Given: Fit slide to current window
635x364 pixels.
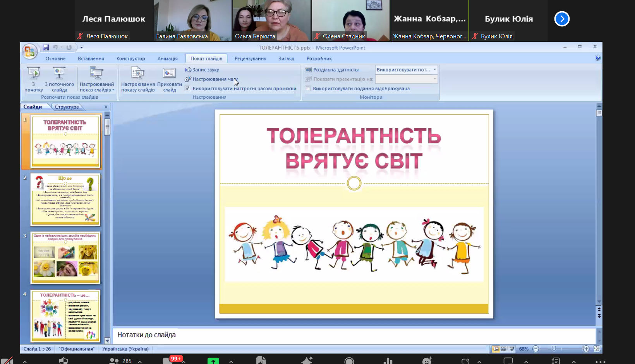Looking at the screenshot, I should click(x=597, y=349).
